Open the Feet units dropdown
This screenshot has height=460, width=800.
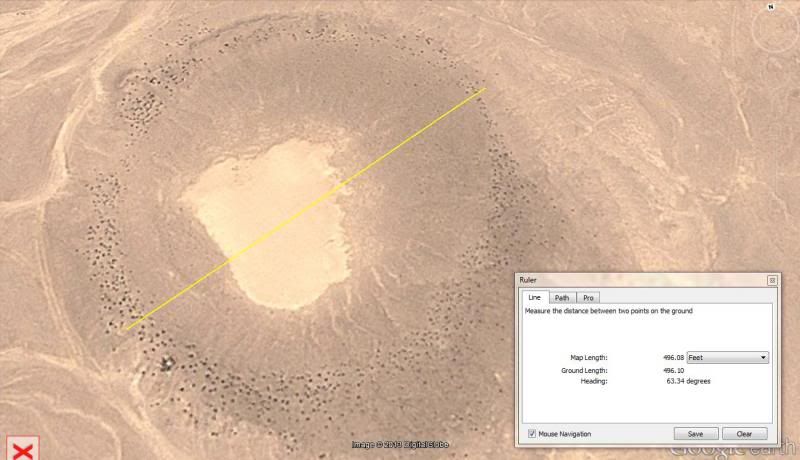coord(728,357)
